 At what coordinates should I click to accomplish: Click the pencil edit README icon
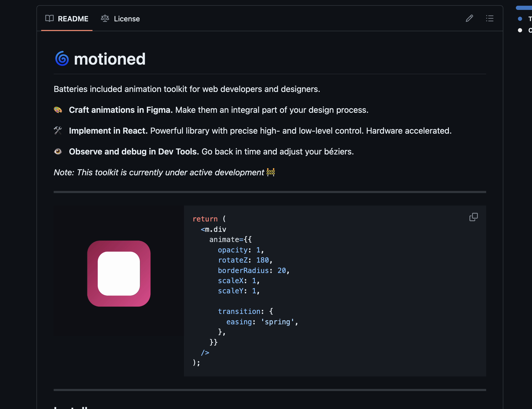point(469,18)
